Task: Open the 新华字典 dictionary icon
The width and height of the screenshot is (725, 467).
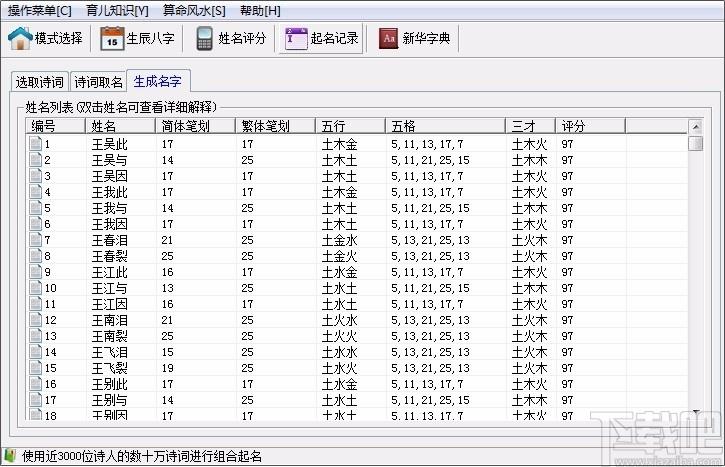Action: (x=388, y=39)
